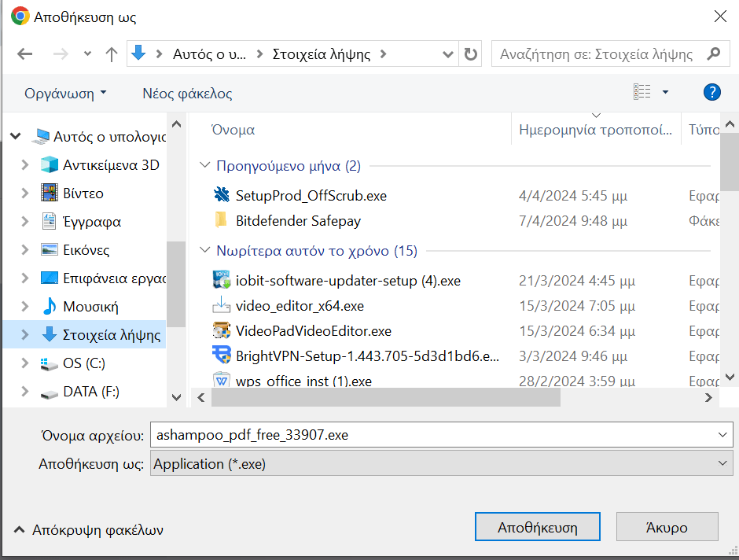Image resolution: width=739 pixels, height=560 pixels.
Task: Change the view layout icon
Action: pyautogui.click(x=642, y=92)
